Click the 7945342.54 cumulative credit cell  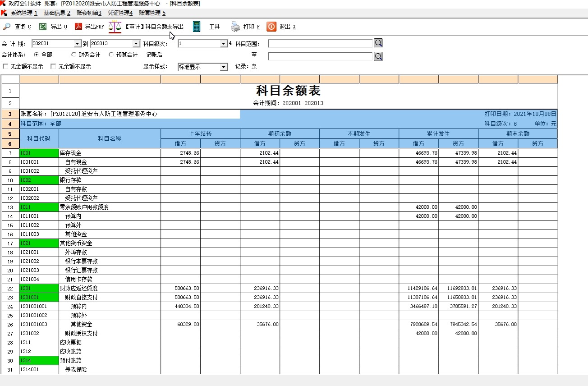pos(459,324)
